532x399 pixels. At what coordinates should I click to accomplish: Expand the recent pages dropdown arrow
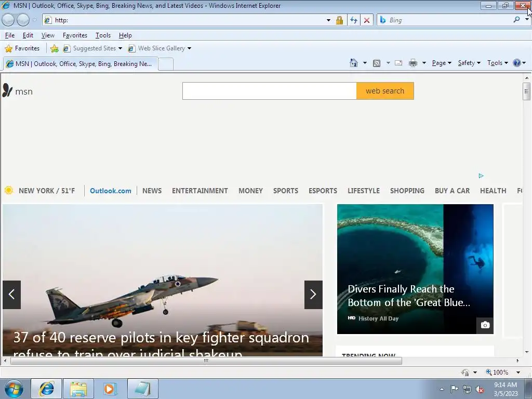pos(34,20)
